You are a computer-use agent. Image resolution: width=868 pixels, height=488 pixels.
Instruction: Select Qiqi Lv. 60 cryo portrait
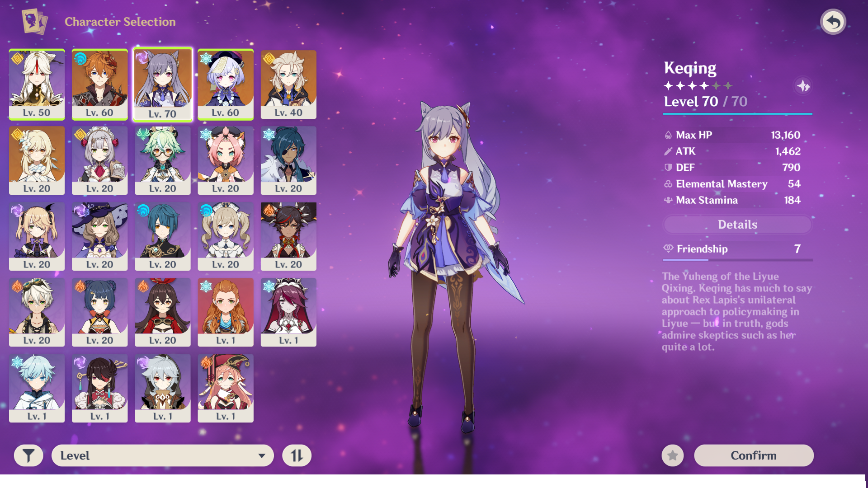tap(226, 84)
